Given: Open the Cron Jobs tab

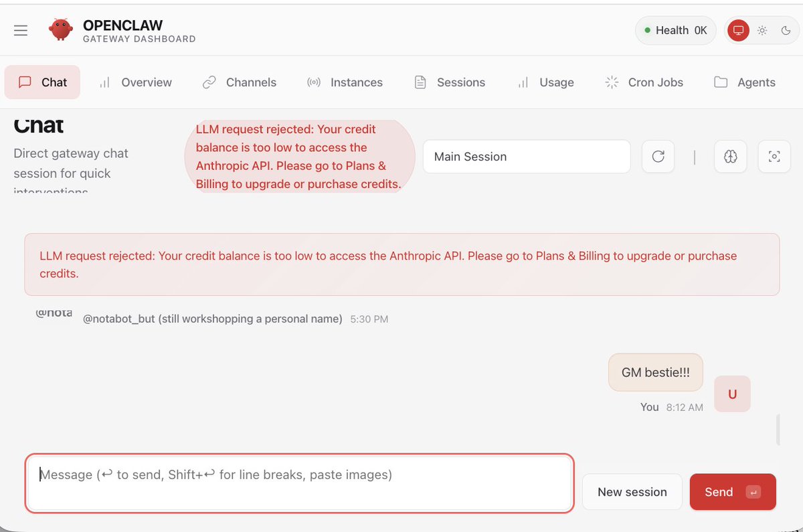Looking at the screenshot, I should click(644, 82).
